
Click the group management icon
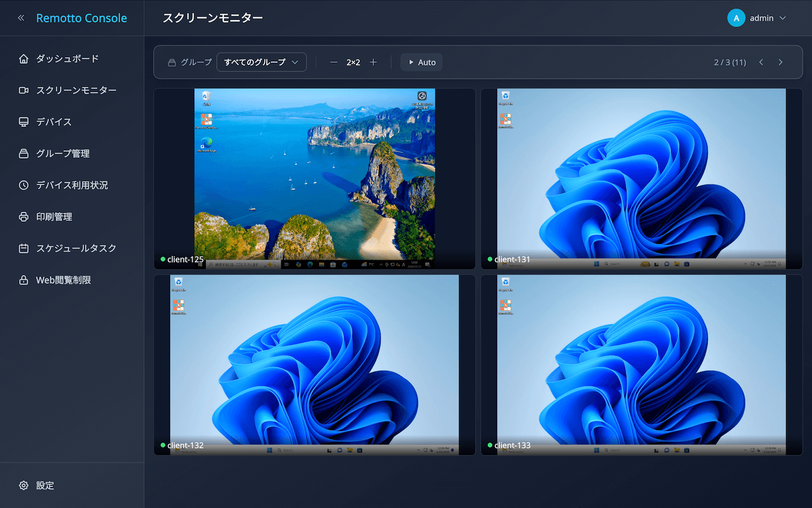23,153
